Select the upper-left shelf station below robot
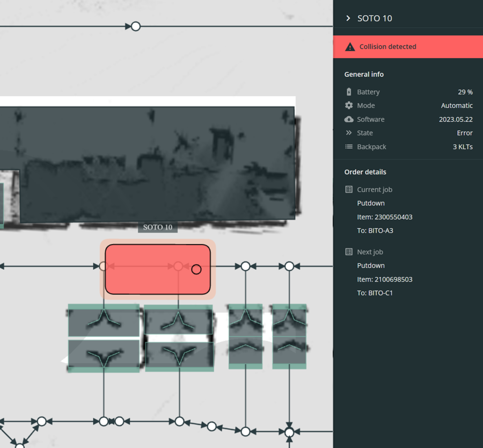Viewport: 483px width, 448px height. point(104,321)
